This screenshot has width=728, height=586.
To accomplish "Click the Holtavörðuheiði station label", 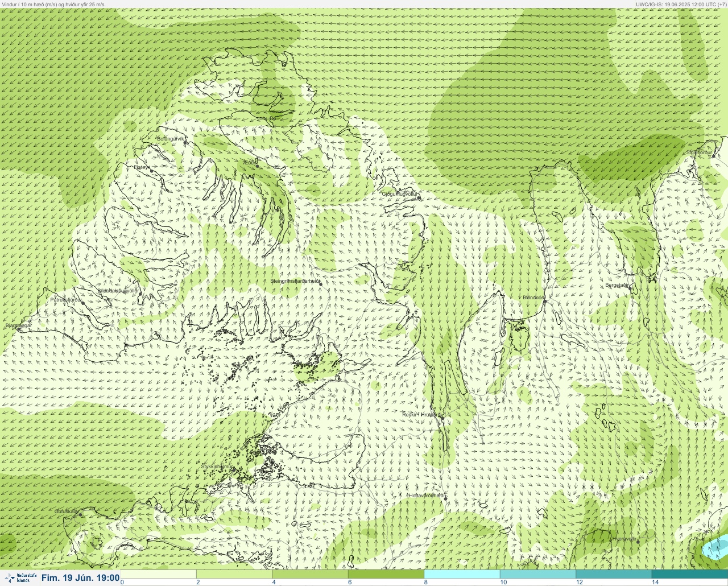I will click(x=427, y=496).
